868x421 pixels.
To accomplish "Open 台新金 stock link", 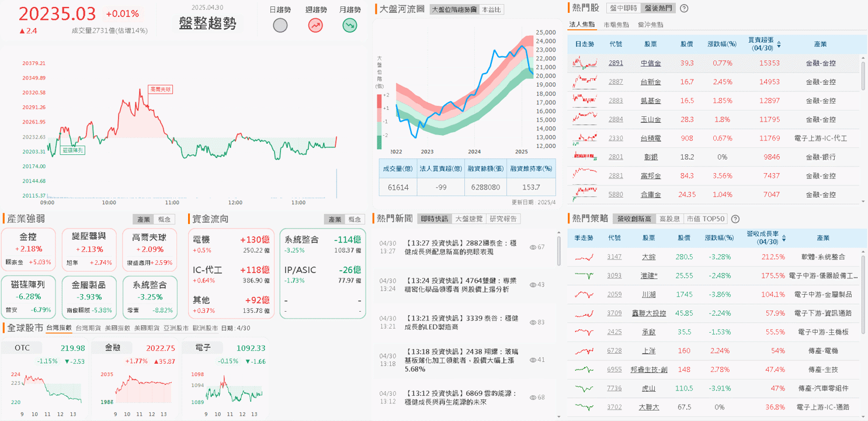I will pos(651,82).
